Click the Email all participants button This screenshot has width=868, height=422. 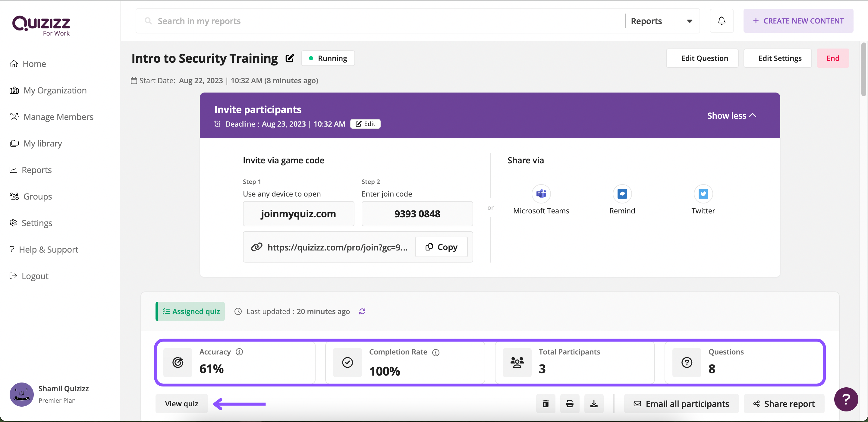point(681,403)
